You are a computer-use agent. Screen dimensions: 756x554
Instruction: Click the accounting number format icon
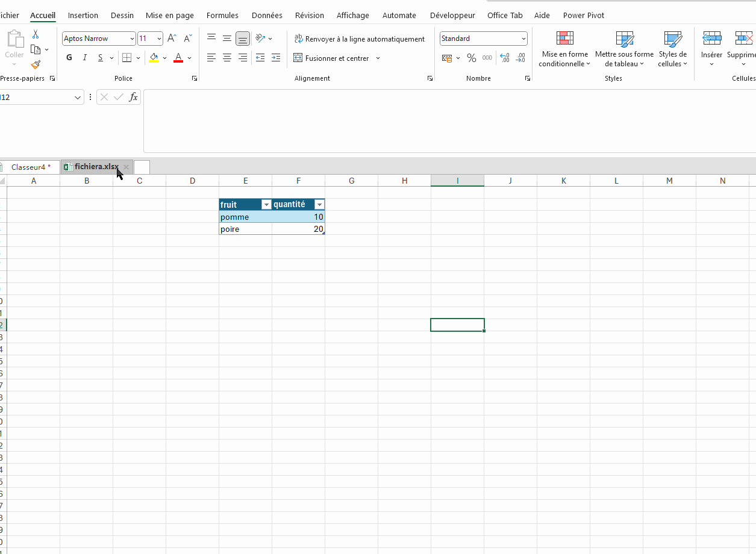pyautogui.click(x=447, y=58)
